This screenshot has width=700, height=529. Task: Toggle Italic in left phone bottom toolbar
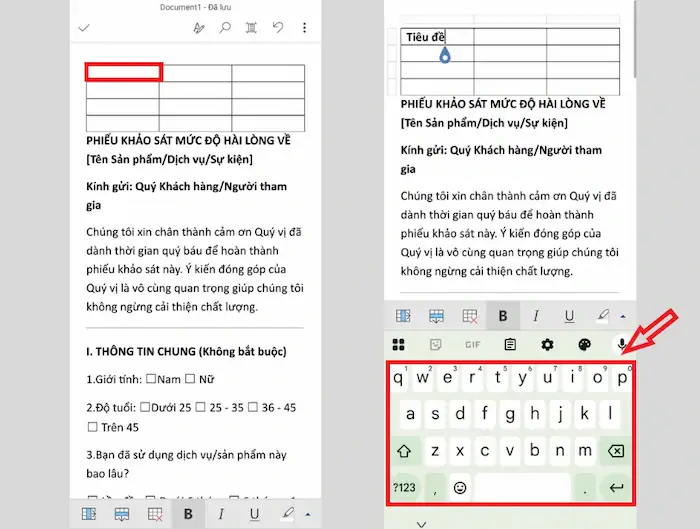tap(221, 514)
